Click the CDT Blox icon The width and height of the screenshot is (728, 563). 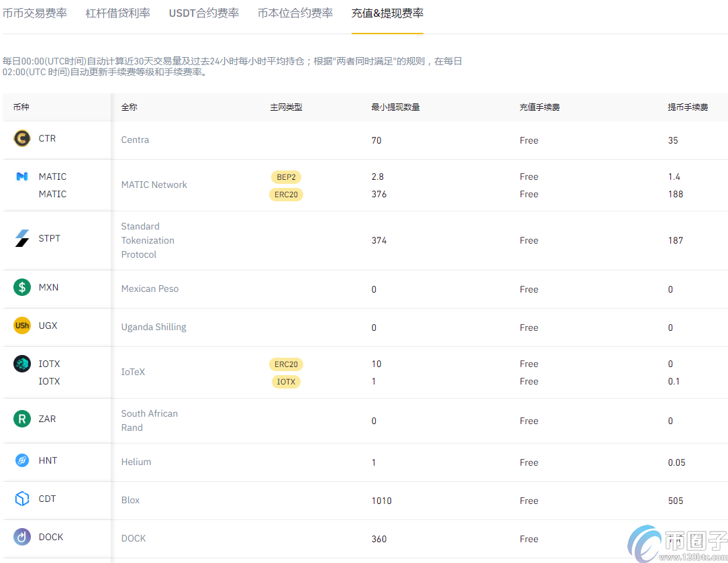click(x=22, y=499)
